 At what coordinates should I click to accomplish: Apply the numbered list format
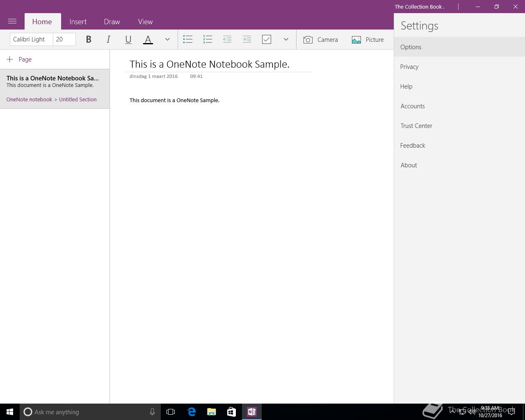pos(208,39)
